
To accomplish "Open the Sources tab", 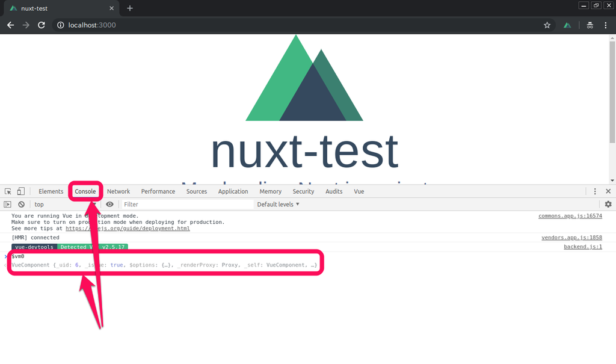I will (197, 191).
